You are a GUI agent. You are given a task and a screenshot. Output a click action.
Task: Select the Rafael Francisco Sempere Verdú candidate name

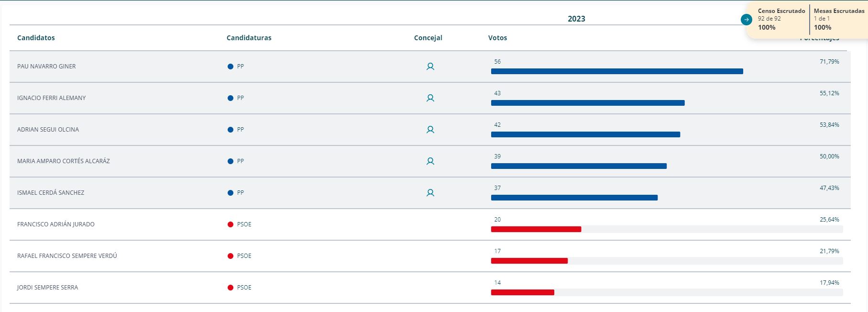[67, 256]
